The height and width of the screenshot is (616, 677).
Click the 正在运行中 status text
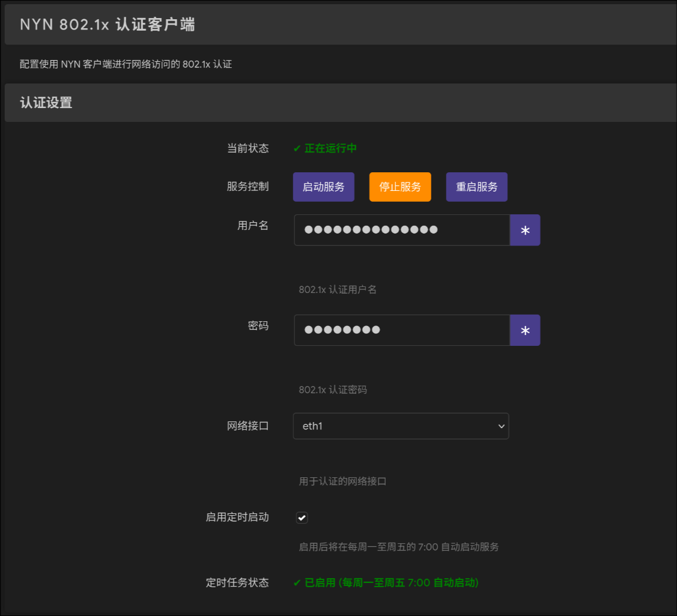tap(330, 148)
